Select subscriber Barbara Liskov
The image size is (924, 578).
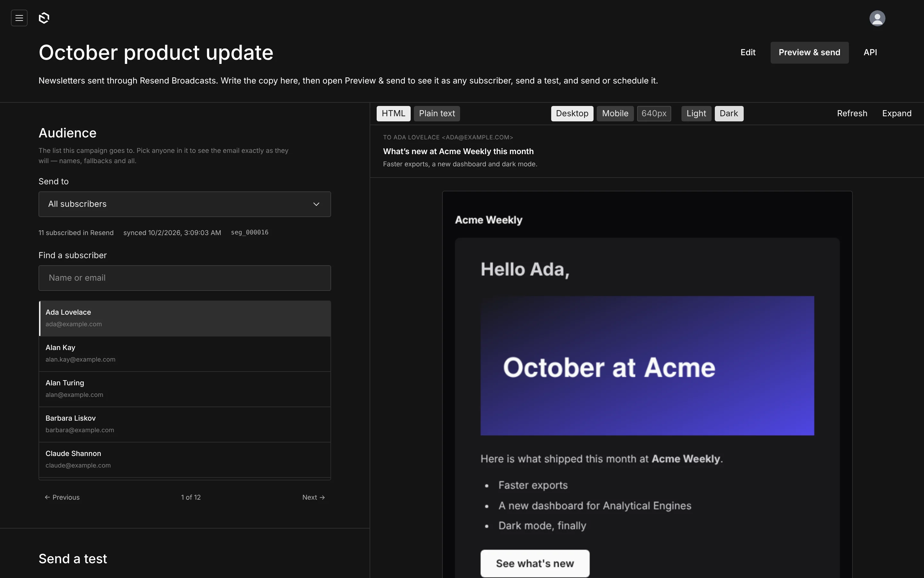185,424
